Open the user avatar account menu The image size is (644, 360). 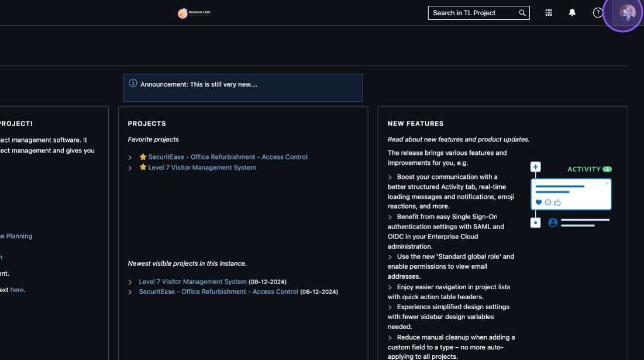click(x=627, y=13)
